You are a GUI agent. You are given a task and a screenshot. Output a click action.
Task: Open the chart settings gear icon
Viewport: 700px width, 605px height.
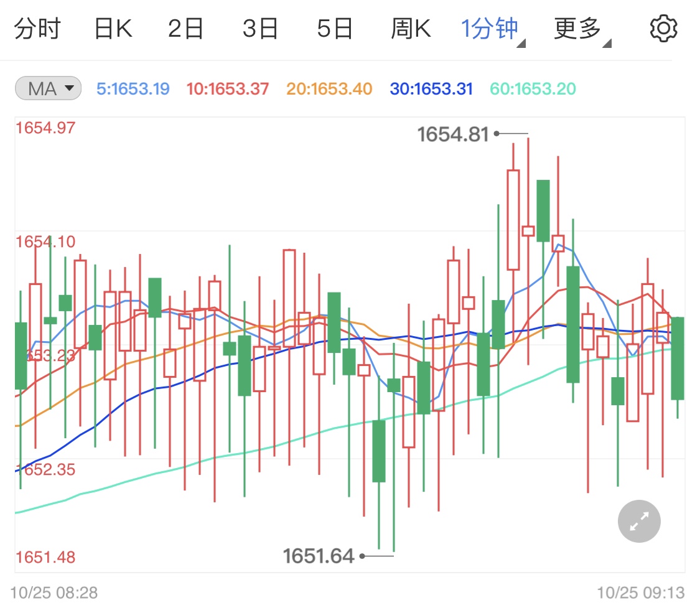663,29
